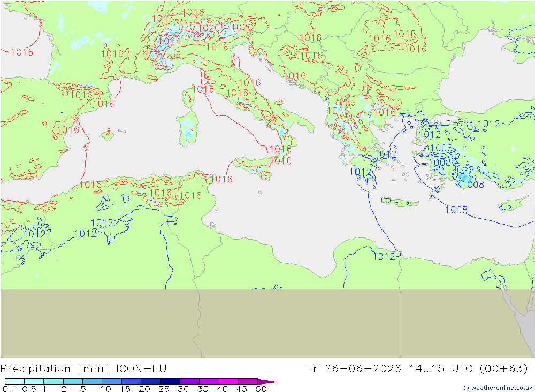Click the "1008" isobar label south of Crete
Screen dimensions: 535x392
coord(456,210)
